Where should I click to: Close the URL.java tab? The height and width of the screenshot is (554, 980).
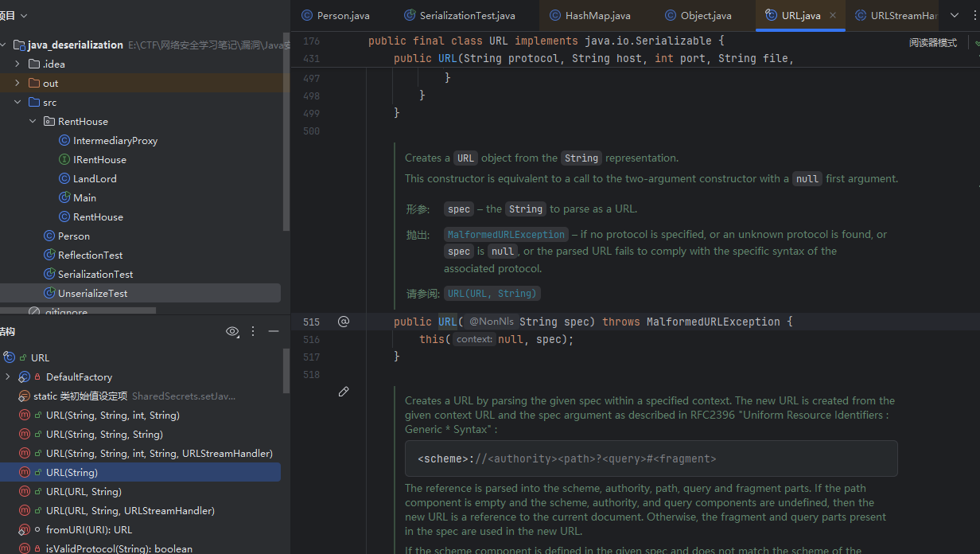833,15
